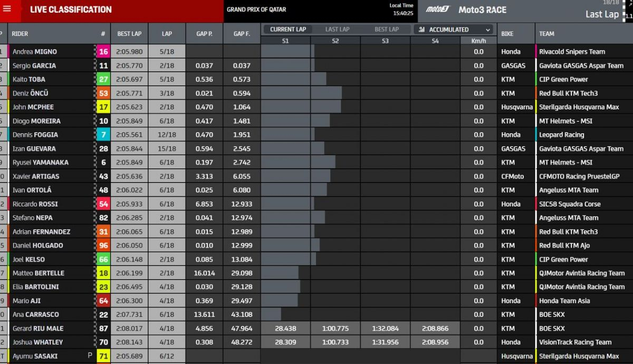633x364 pixels.
Task: Click number 6 of Ryusei Yamanaka
Action: pos(103,162)
